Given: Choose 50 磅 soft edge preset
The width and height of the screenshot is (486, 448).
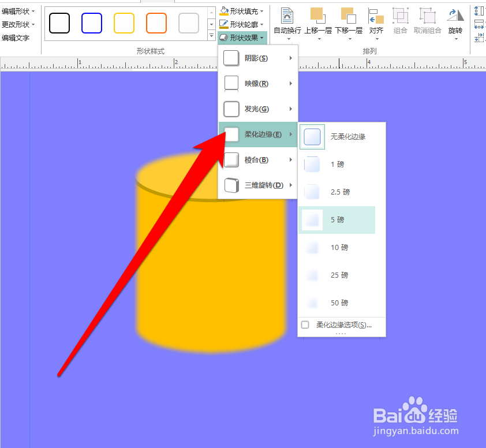Looking at the screenshot, I should pyautogui.click(x=337, y=303).
